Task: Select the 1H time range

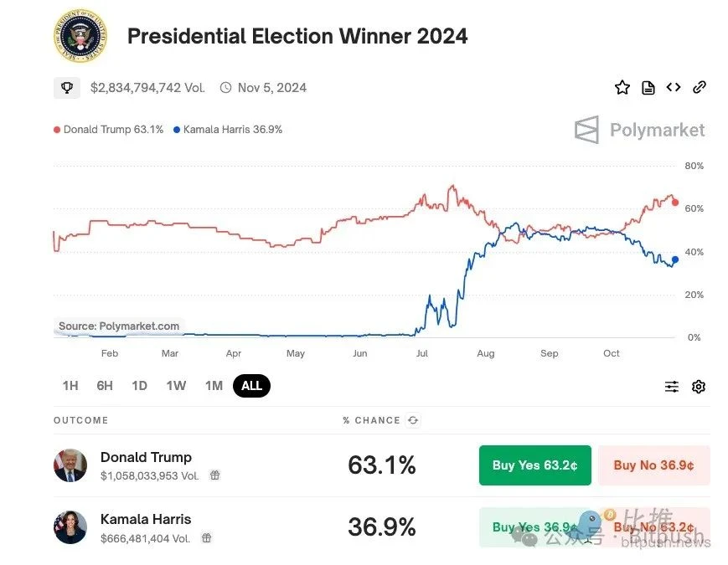Action: pyautogui.click(x=70, y=386)
